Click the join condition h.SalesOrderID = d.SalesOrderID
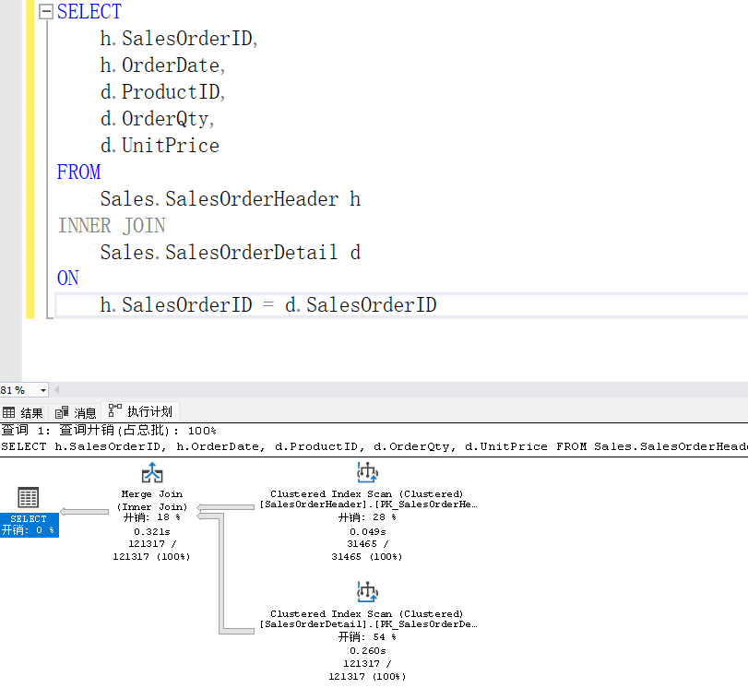This screenshot has width=748, height=700. click(268, 305)
